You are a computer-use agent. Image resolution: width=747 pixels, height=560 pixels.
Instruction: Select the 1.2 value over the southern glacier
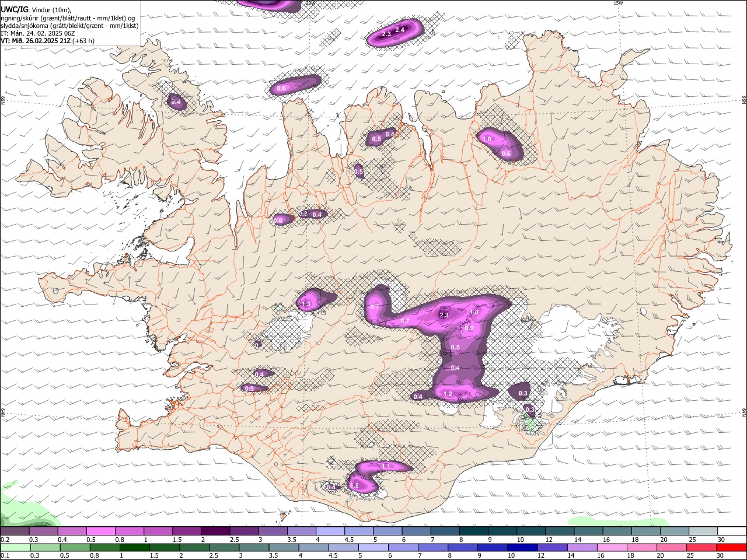point(448,394)
